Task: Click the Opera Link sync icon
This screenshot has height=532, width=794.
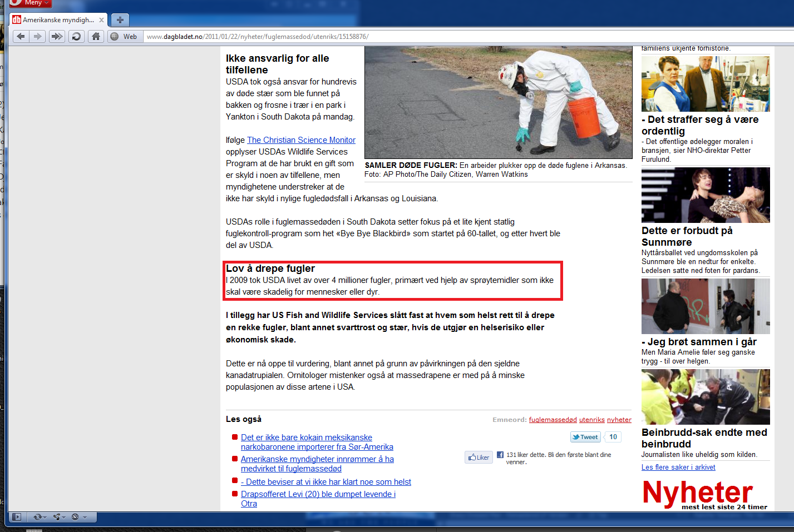Action: pos(37,517)
